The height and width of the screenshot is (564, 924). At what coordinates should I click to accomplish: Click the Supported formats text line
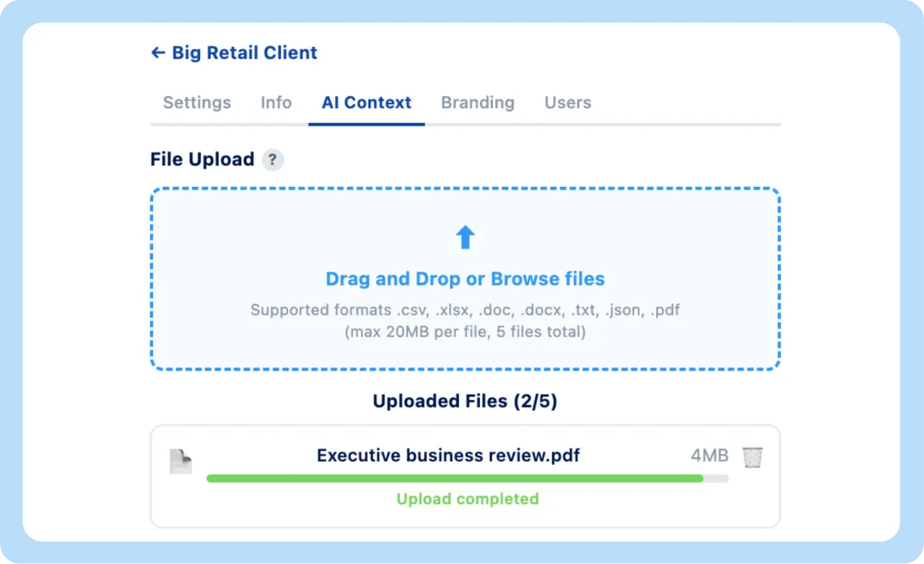(x=466, y=311)
